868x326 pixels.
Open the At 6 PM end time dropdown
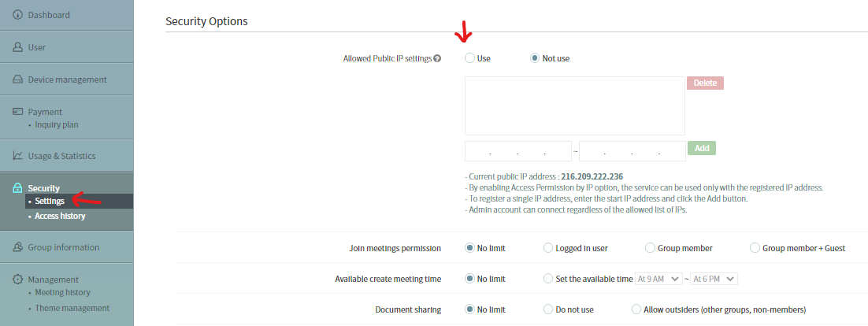pyautogui.click(x=714, y=279)
